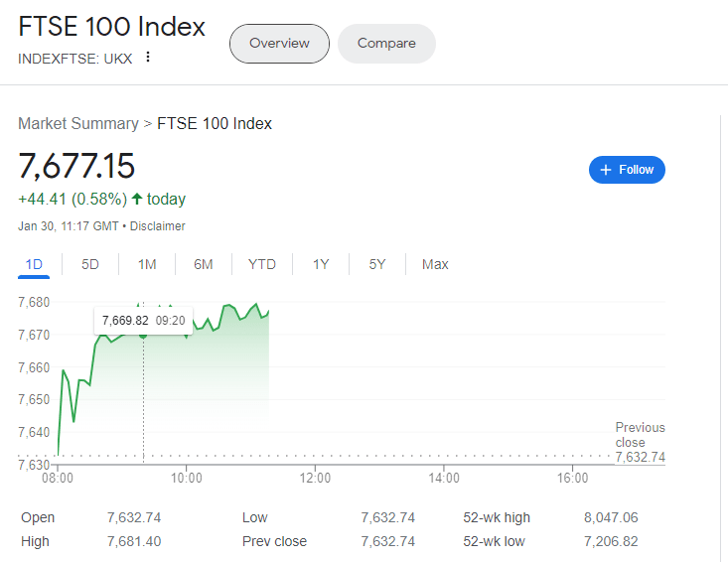Show the Max chart range
The width and height of the screenshot is (728, 562).
tap(435, 264)
